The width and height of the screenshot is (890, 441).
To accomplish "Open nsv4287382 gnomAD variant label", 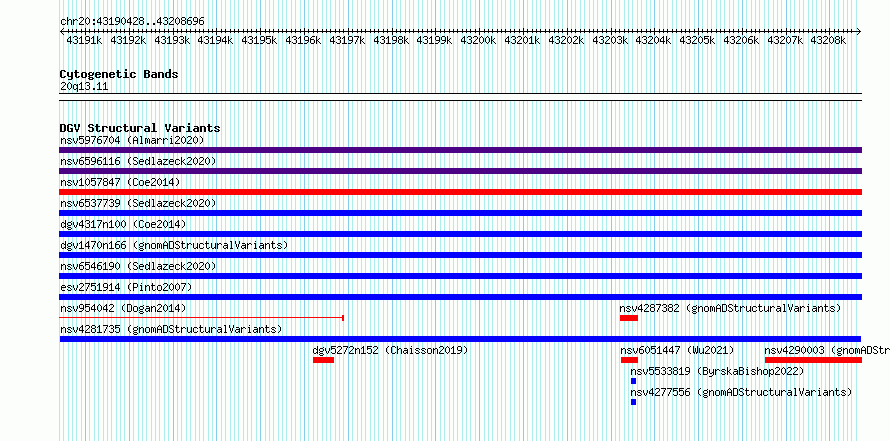I will tap(730, 308).
